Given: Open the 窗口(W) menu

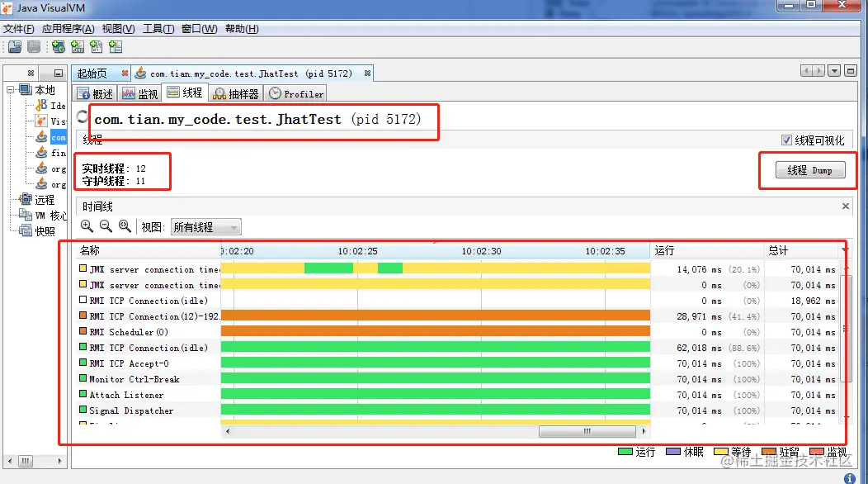Looking at the screenshot, I should coord(200,29).
